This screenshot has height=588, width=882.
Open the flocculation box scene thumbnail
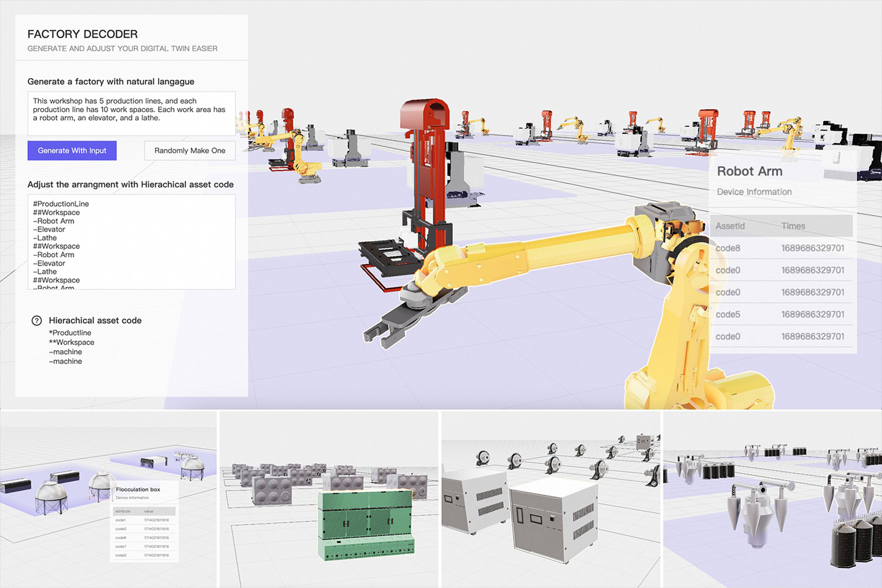tap(108, 499)
